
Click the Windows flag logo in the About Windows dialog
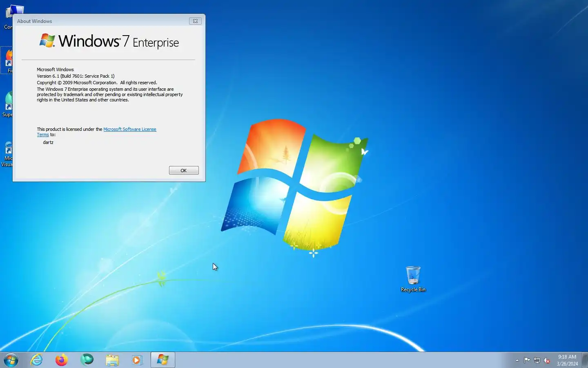coord(47,40)
